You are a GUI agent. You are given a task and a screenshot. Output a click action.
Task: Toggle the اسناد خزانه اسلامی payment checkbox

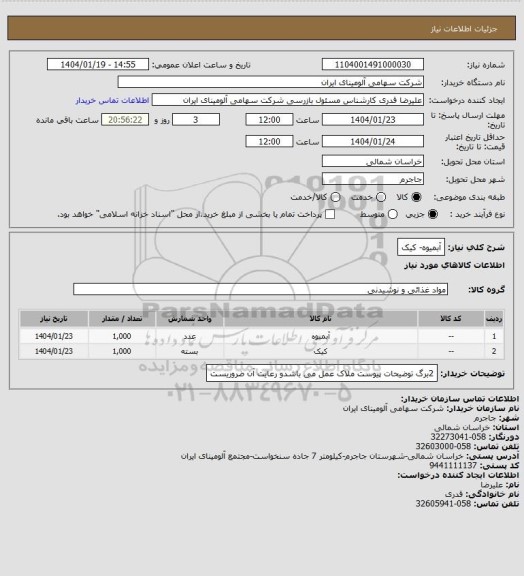tap(330, 214)
